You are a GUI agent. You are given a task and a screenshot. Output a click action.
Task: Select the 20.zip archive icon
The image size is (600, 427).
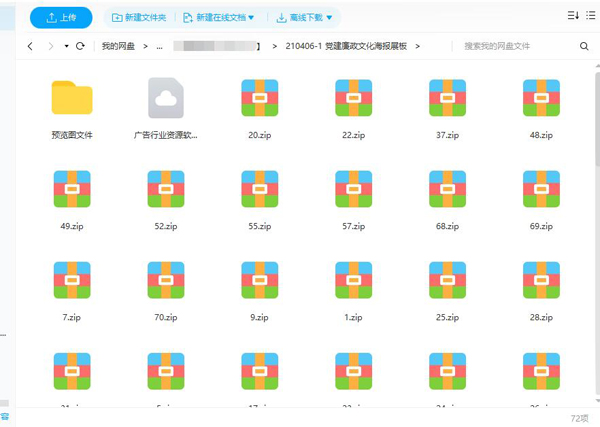coord(260,98)
